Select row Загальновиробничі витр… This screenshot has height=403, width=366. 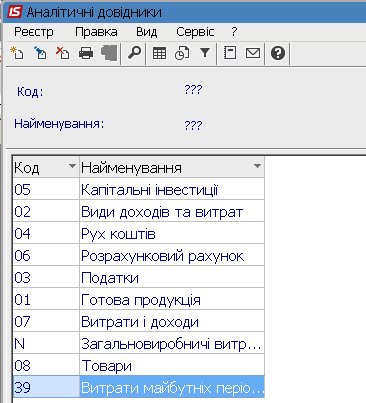(x=139, y=344)
